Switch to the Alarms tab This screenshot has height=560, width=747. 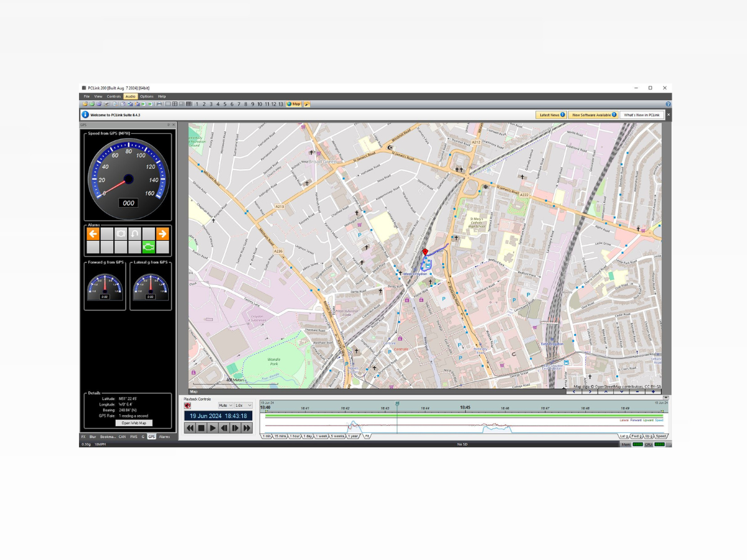coord(164,437)
